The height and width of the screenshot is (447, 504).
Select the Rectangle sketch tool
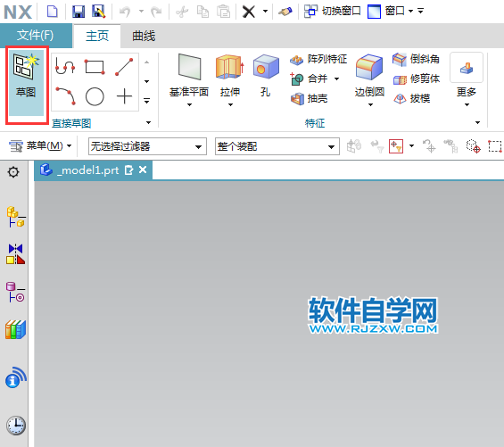[95, 67]
